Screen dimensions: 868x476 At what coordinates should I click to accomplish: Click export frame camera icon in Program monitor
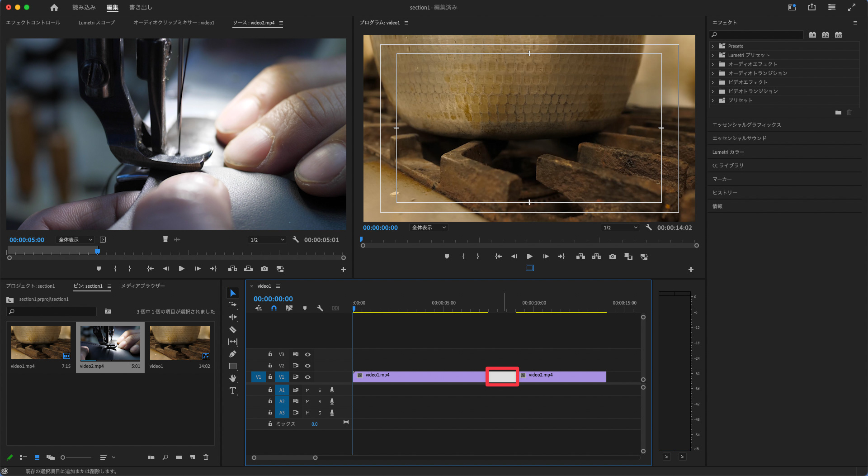pos(612,257)
